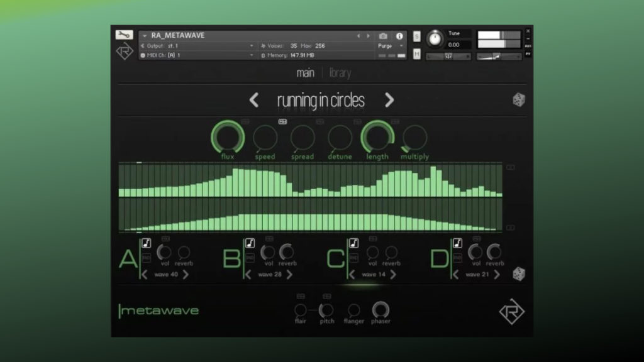The width and height of the screenshot is (644, 362).
Task: Click the lower dice next to layer D
Action: [519, 274]
